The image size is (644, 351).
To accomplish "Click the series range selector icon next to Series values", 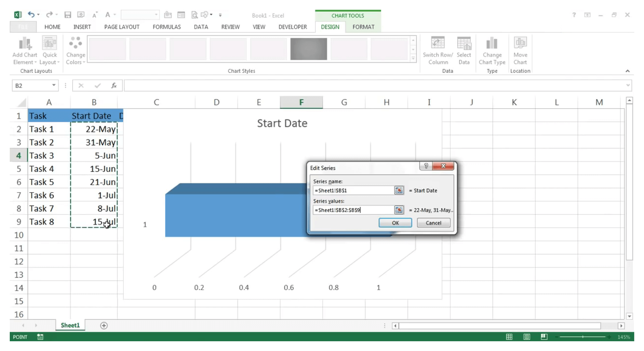I will point(398,210).
